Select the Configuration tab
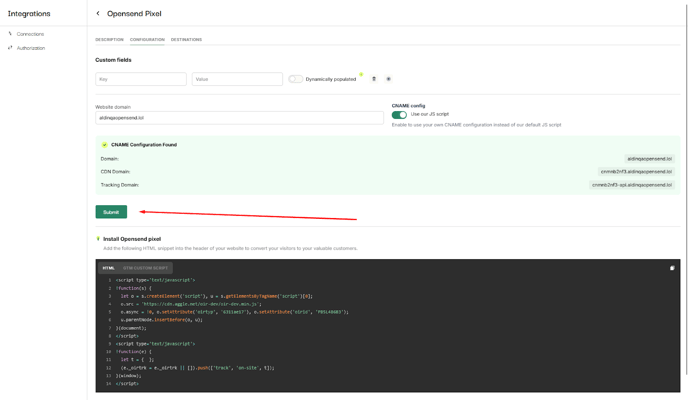Viewport: 688px width, 400px height. (x=147, y=40)
